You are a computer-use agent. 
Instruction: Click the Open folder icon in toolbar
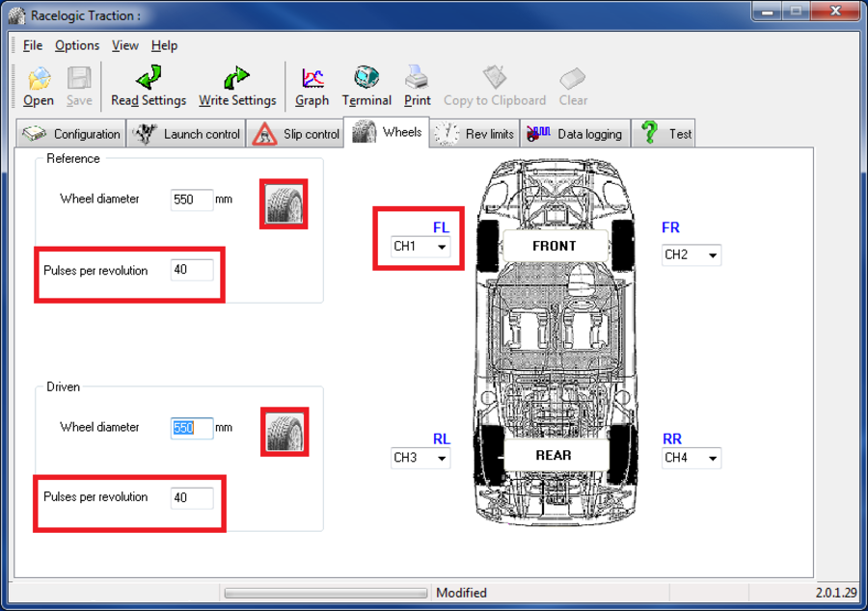click(40, 78)
